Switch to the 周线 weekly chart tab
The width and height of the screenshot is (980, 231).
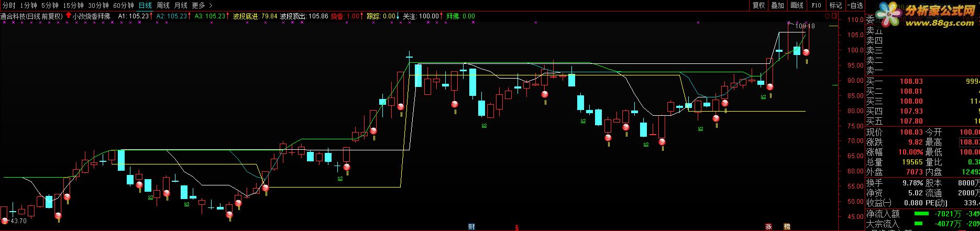(163, 5)
